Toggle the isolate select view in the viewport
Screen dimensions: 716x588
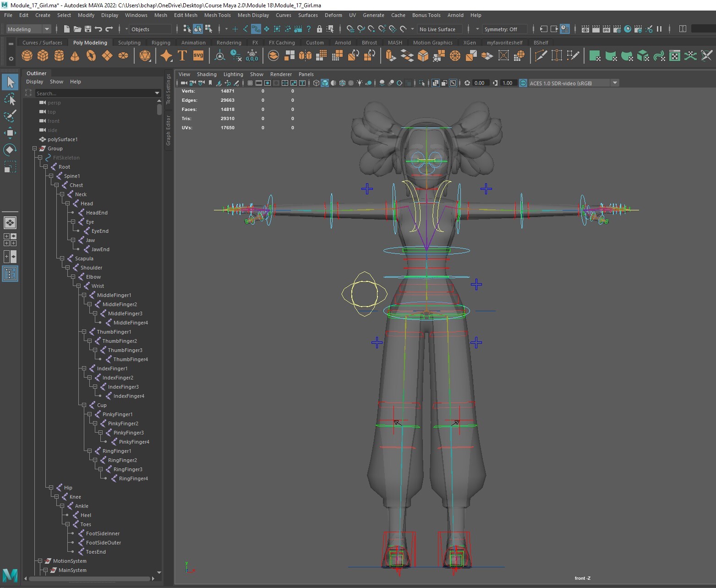coord(421,83)
